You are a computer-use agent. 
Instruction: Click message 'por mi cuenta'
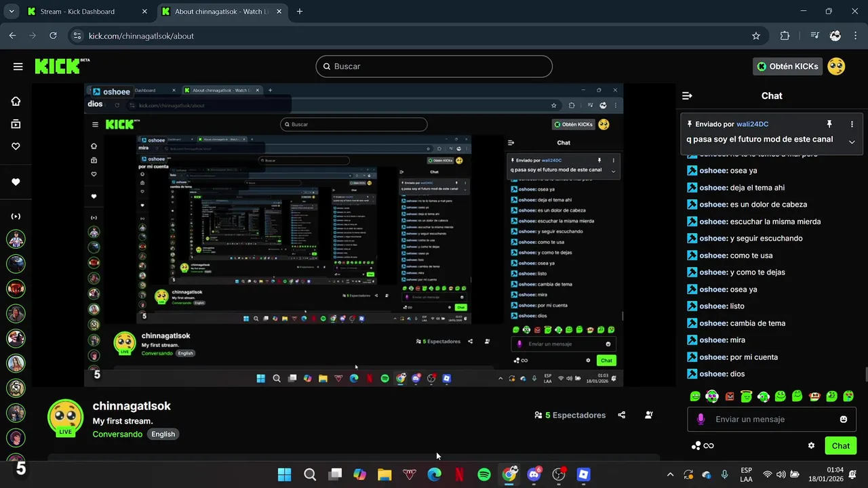[x=754, y=357]
